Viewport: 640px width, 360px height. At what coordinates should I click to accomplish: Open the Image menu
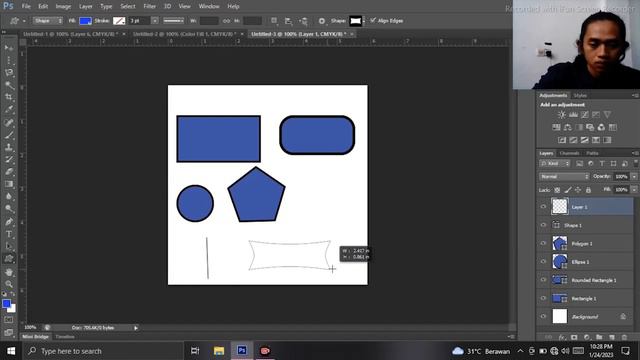(x=63, y=6)
